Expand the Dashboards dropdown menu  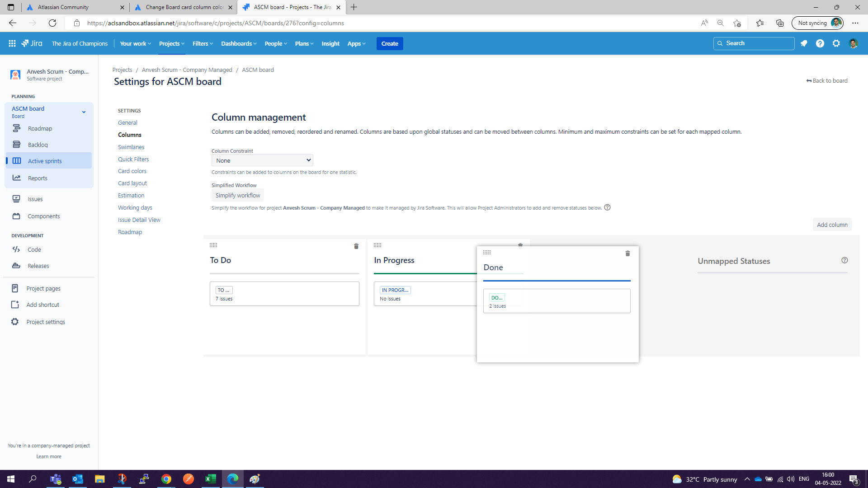[239, 44]
